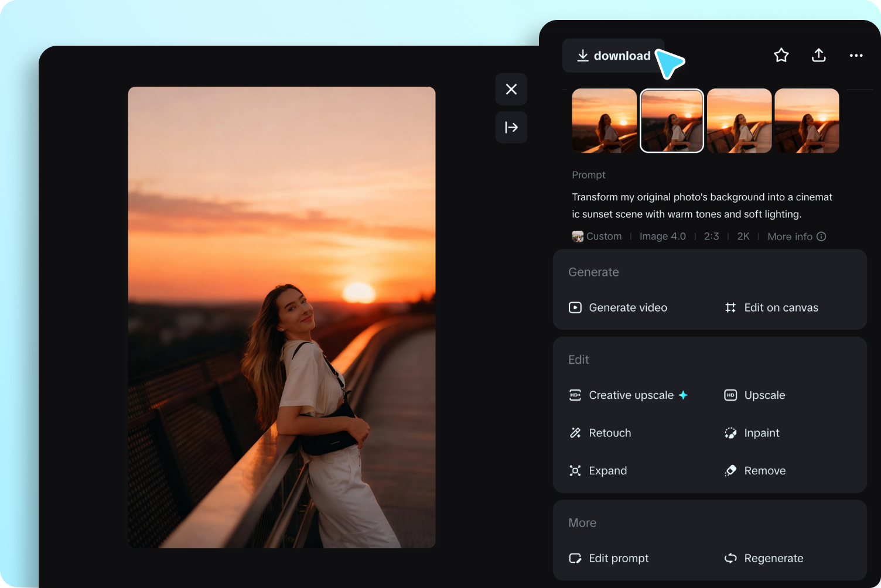Open the three-dots more options menu

coord(856,56)
